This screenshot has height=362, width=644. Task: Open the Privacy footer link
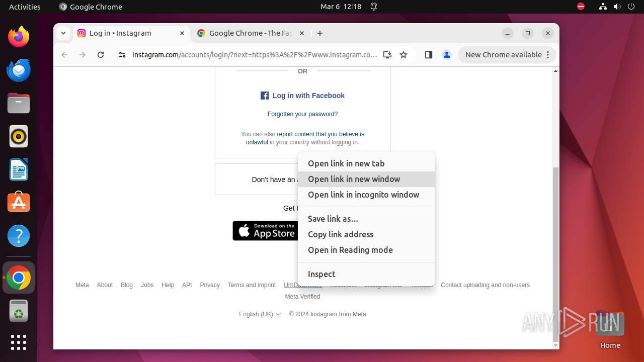click(210, 285)
